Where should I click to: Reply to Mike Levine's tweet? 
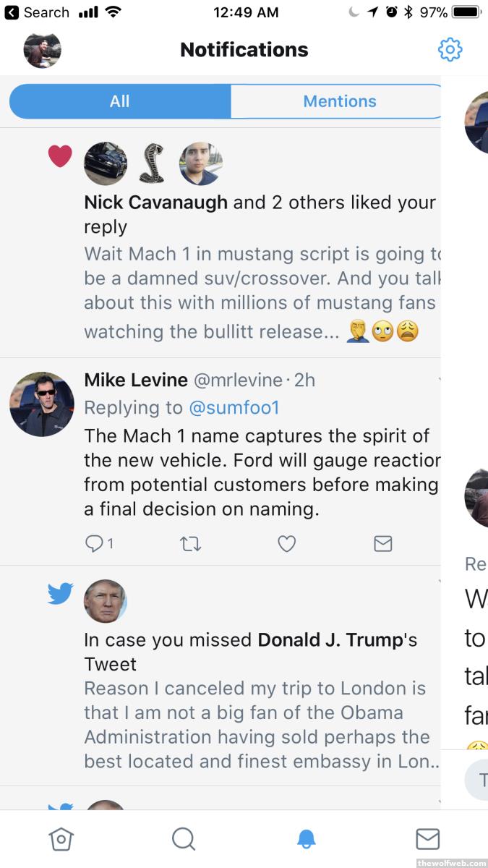click(95, 544)
